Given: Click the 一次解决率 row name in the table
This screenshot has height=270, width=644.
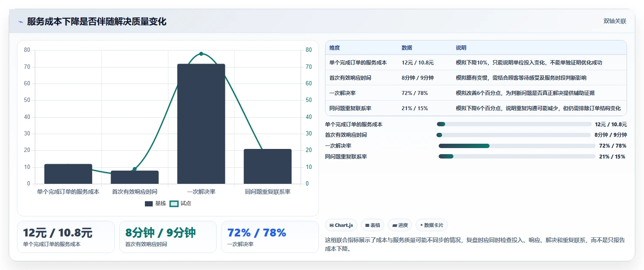Looking at the screenshot, I should coord(342,93).
